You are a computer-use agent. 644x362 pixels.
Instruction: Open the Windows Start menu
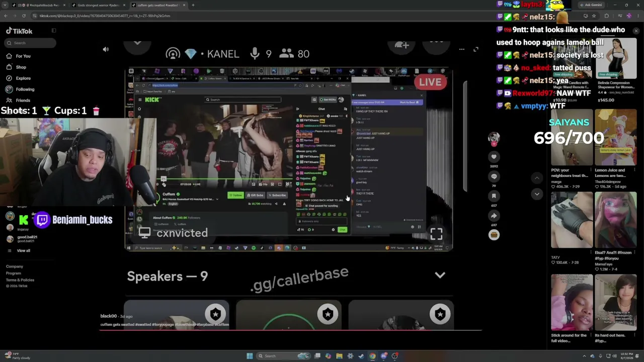[250, 356]
